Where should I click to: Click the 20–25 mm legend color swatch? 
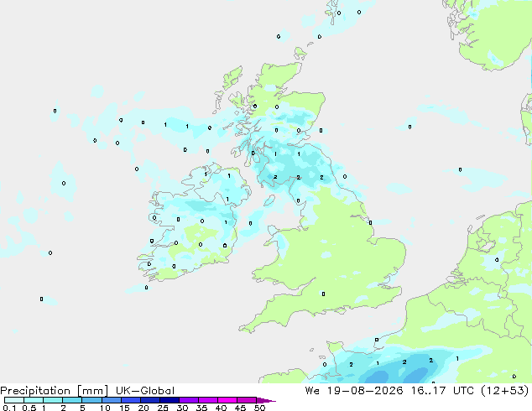(150, 400)
